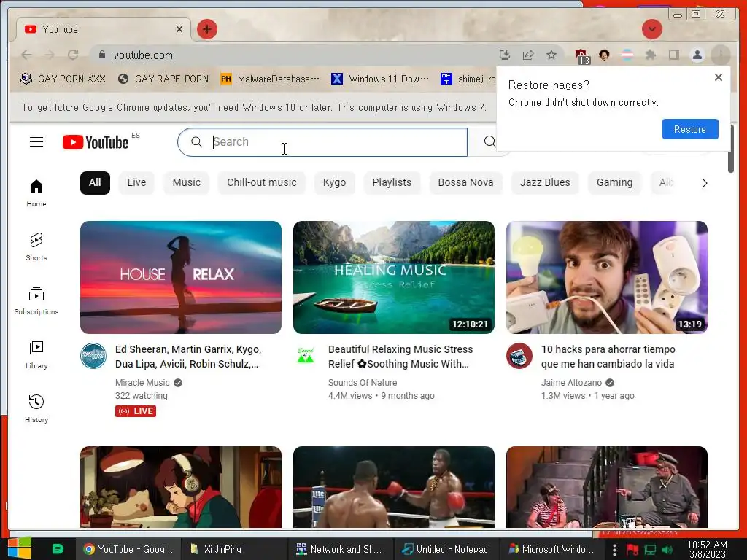Open Subscriptions in the sidebar
747x560 pixels.
(x=36, y=301)
